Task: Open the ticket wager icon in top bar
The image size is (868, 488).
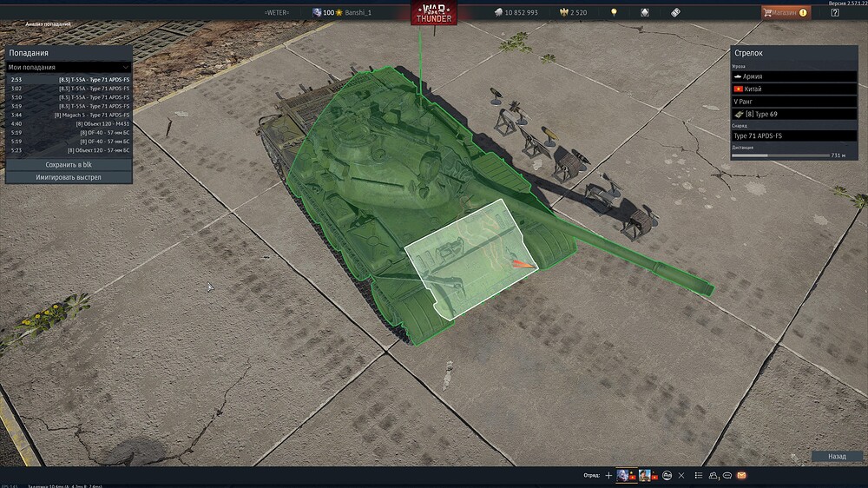Action: (x=675, y=12)
